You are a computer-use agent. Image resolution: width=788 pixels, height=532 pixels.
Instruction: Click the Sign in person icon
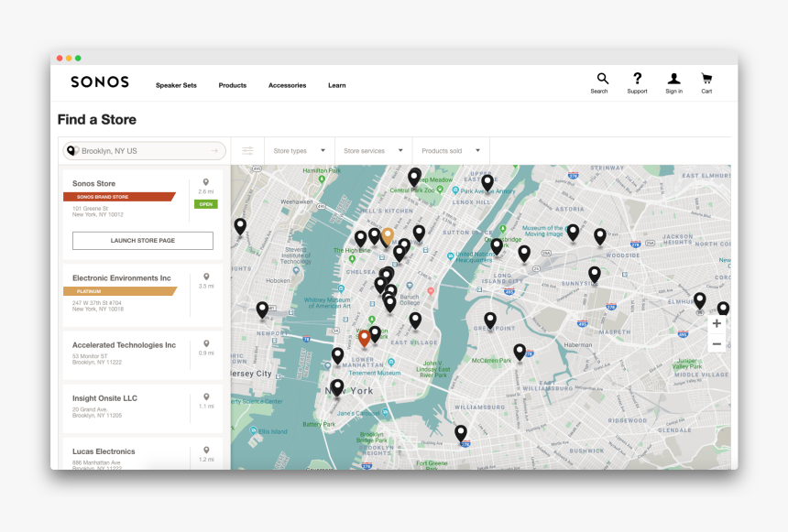673,79
